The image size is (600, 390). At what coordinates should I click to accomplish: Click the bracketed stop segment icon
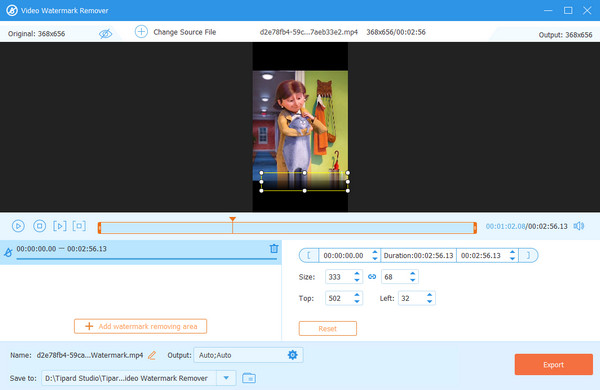click(x=79, y=226)
